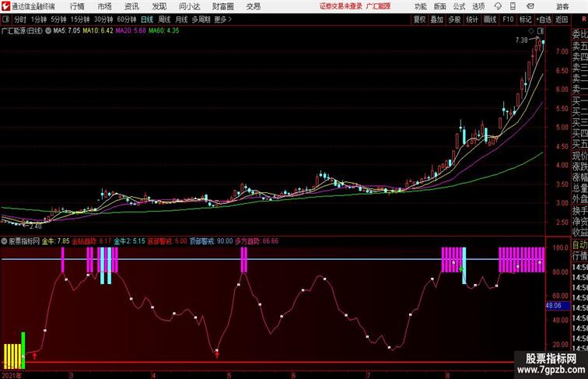Switch to 15分钟 chart period
The width and height of the screenshot is (588, 379).
pyautogui.click(x=80, y=19)
